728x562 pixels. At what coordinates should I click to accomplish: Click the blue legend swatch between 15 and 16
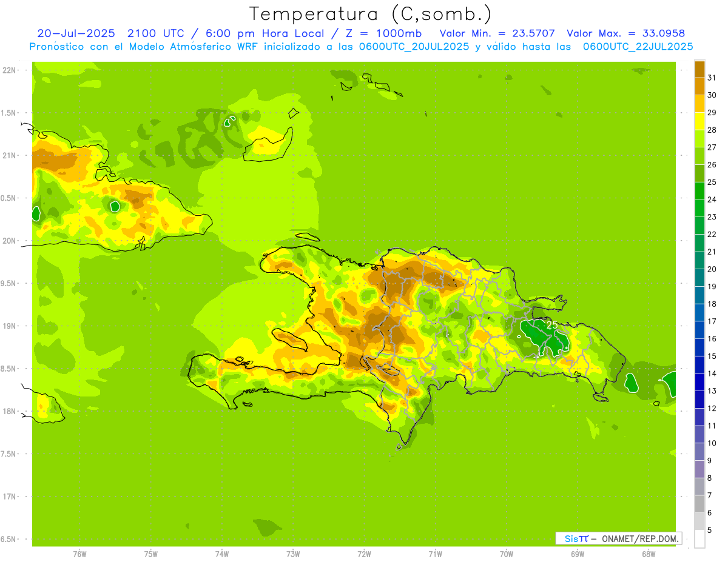(699, 347)
